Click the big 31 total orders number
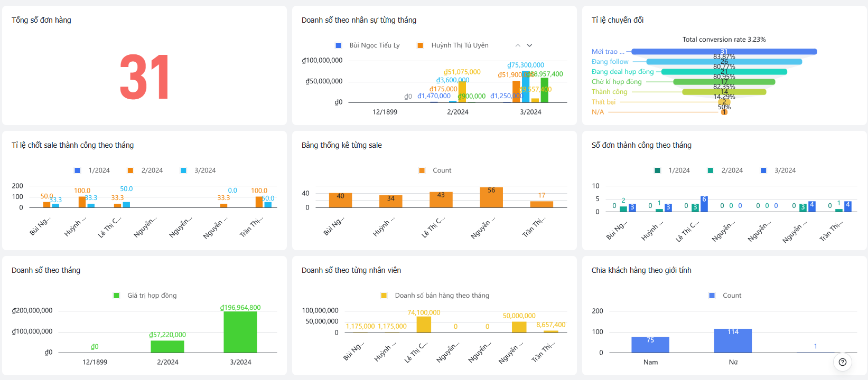The width and height of the screenshot is (868, 380). point(145,78)
